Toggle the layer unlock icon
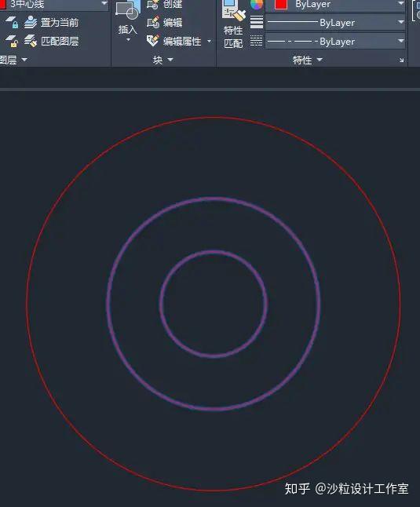Screen dimensions: 420x507 (x=12, y=41)
